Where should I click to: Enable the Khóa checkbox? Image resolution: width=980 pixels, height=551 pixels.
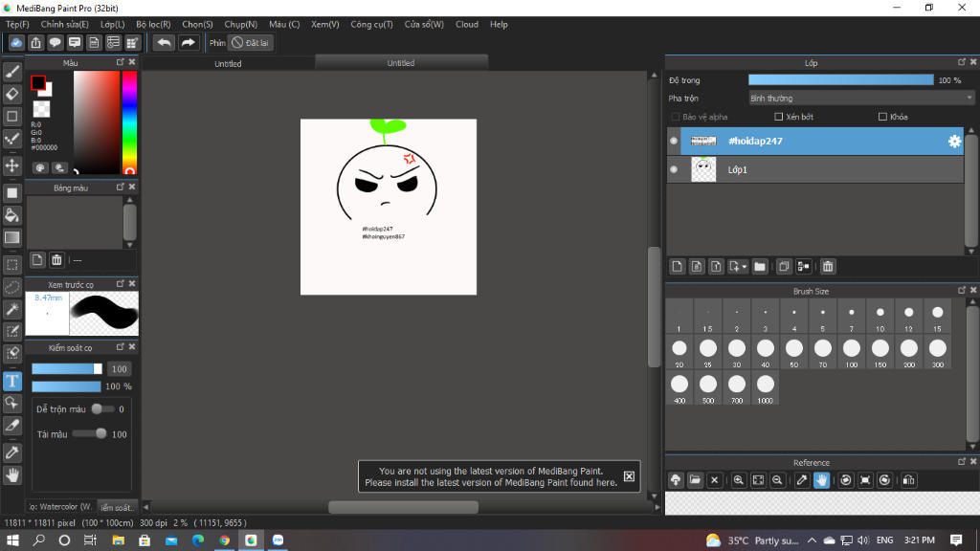point(882,117)
